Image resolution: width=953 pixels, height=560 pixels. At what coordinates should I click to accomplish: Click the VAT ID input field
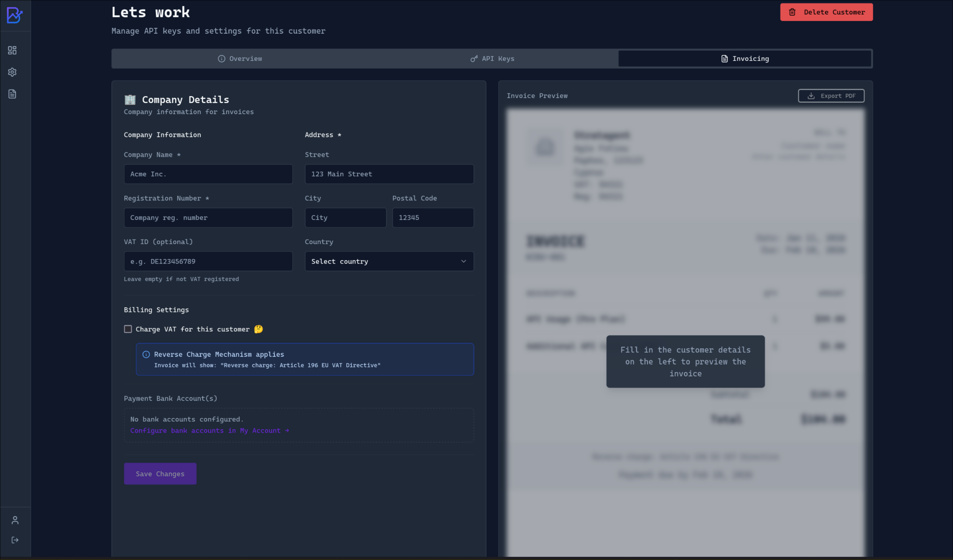pos(208,261)
